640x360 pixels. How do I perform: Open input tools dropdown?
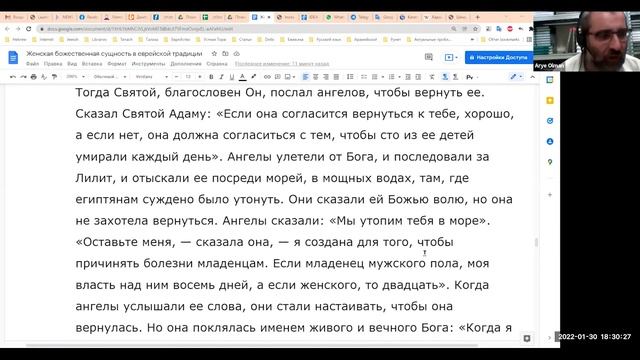tap(471, 77)
